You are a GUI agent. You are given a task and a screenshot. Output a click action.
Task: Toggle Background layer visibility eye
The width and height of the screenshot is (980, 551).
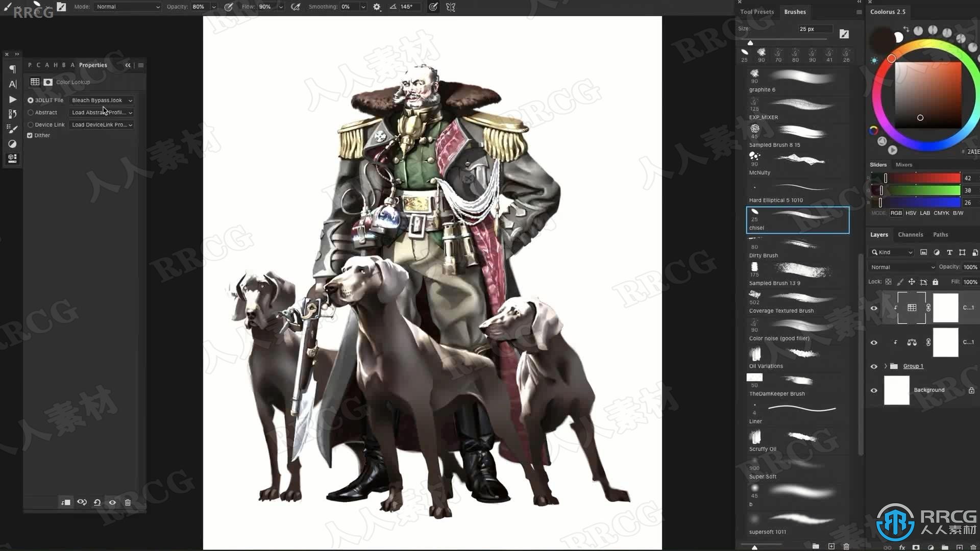[874, 390]
